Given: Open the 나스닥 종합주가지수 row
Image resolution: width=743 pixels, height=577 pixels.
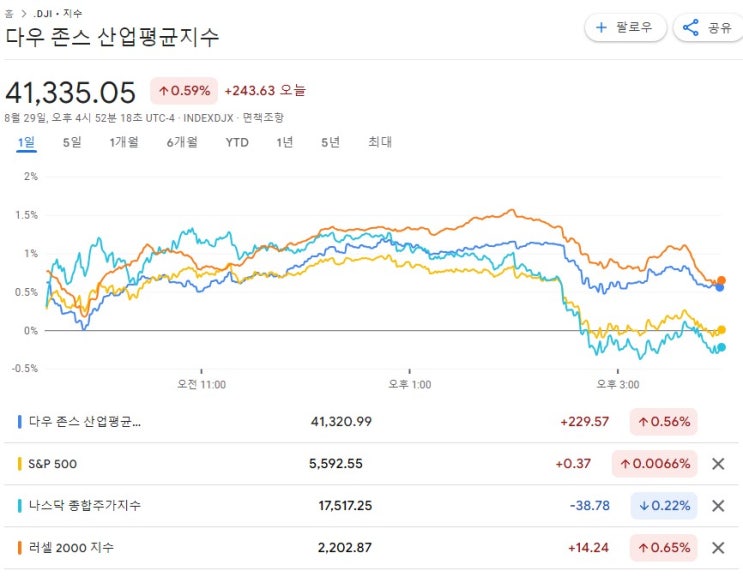Looking at the screenshot, I should pyautogui.click(x=85, y=506).
